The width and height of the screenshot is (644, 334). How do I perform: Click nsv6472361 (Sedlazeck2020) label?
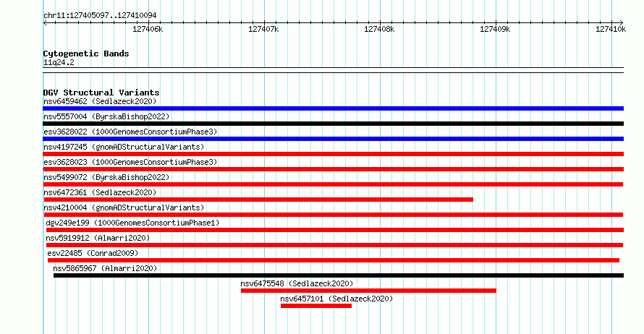100,192
